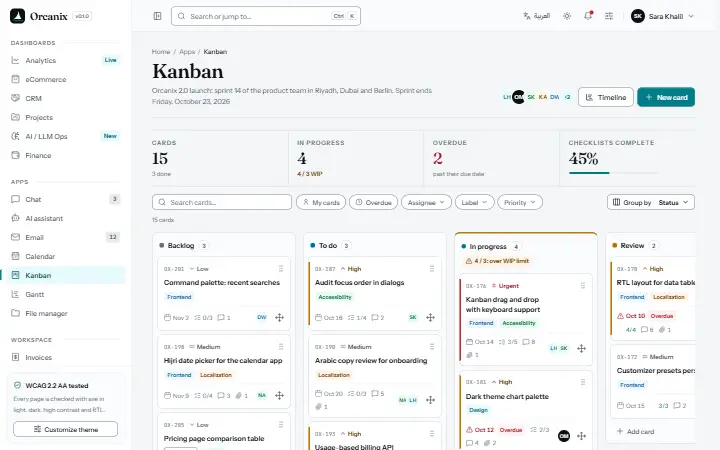Screen dimensions: 720x450
Task: Click move handle on Audit focus order card
Action: 430,317
